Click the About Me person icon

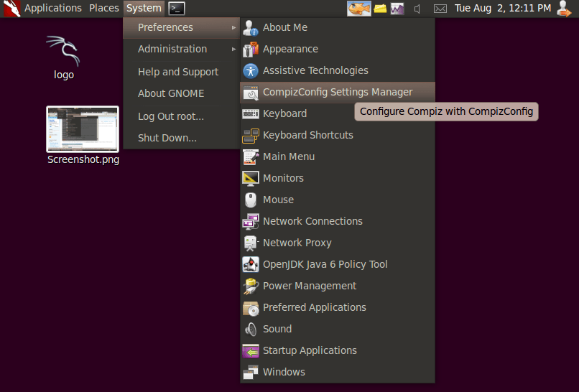pos(251,28)
